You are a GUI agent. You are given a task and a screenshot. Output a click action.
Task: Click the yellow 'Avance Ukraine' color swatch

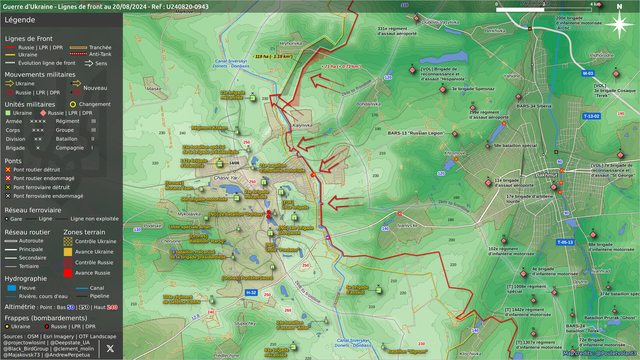pos(68,252)
